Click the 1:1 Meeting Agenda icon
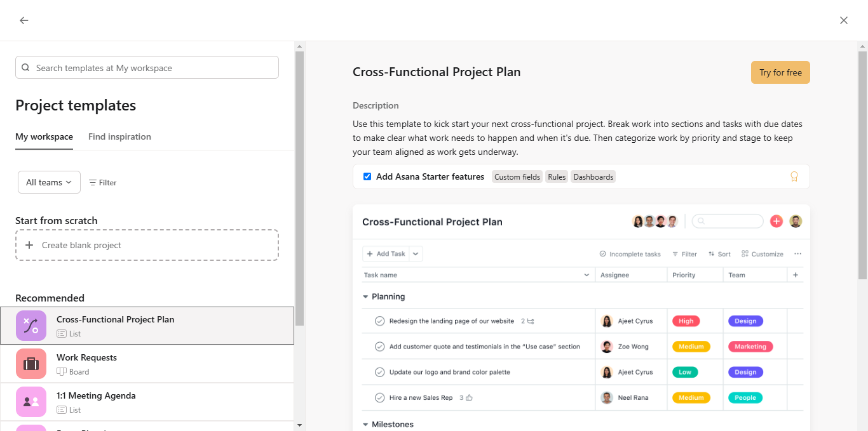 [x=31, y=402]
